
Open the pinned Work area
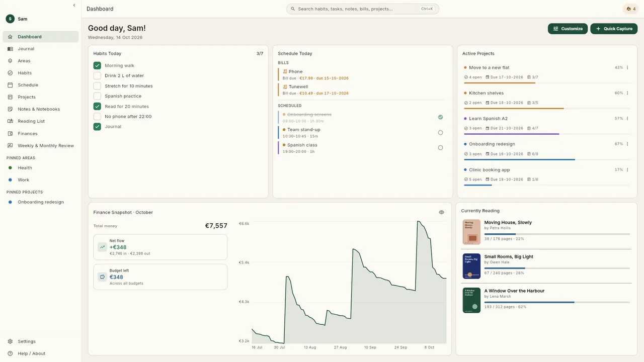tap(41, 180)
